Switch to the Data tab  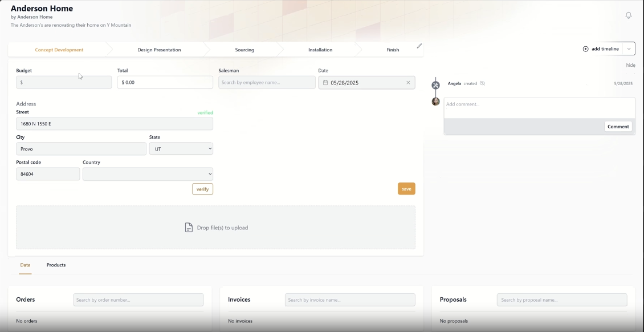pos(25,265)
